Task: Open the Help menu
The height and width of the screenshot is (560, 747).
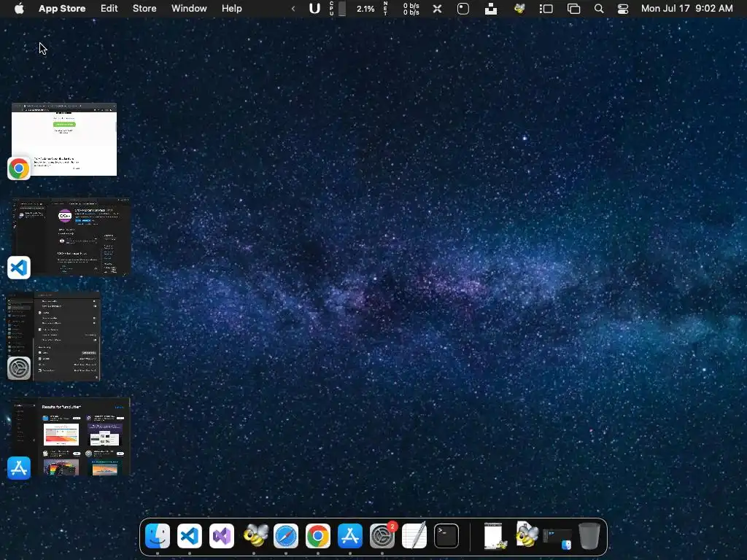Action: point(232,8)
